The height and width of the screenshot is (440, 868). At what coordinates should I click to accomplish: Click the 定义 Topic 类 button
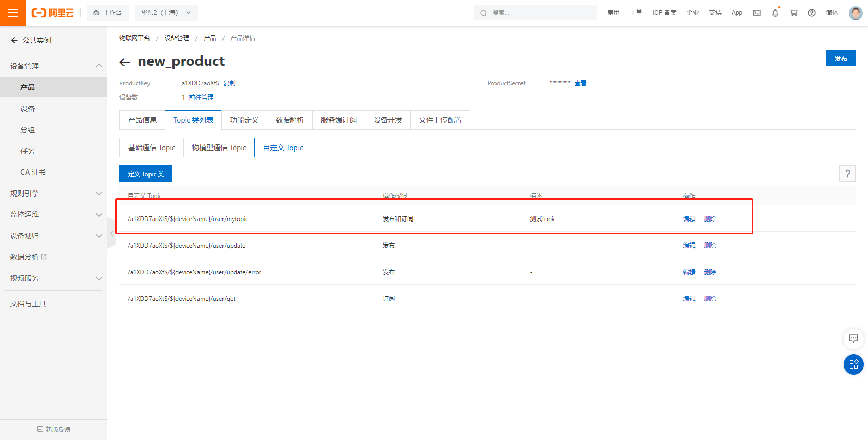[x=146, y=174]
